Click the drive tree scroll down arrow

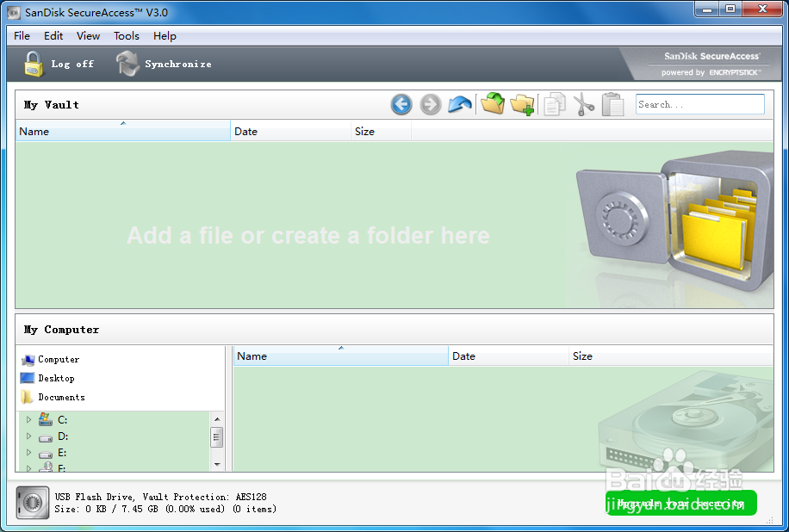click(x=217, y=464)
